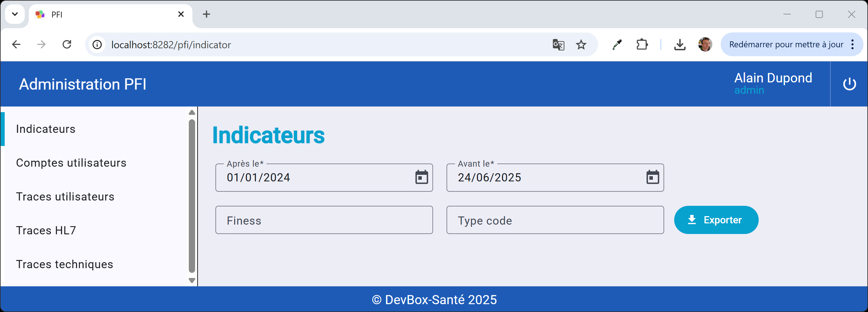Select Comptes utilisateurs in the sidebar
This screenshot has width=868, height=312.
point(71,163)
